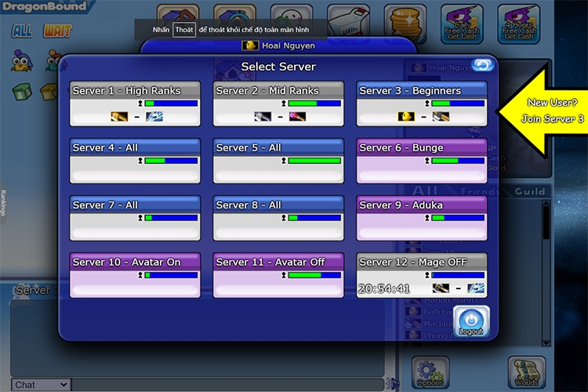Image resolution: width=588 pixels, height=392 pixels.
Task: Open the Chat channel dropdown
Action: point(41,385)
